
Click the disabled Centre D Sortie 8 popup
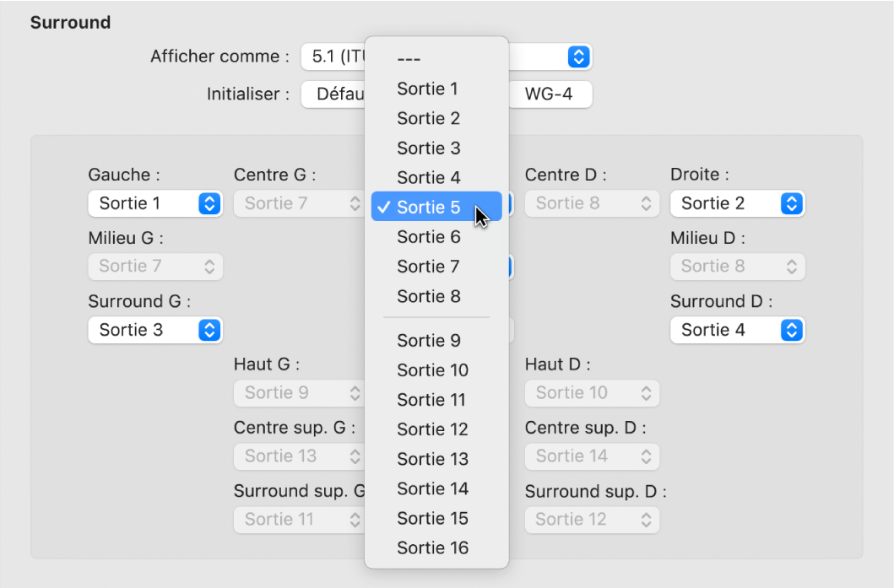pos(592,203)
